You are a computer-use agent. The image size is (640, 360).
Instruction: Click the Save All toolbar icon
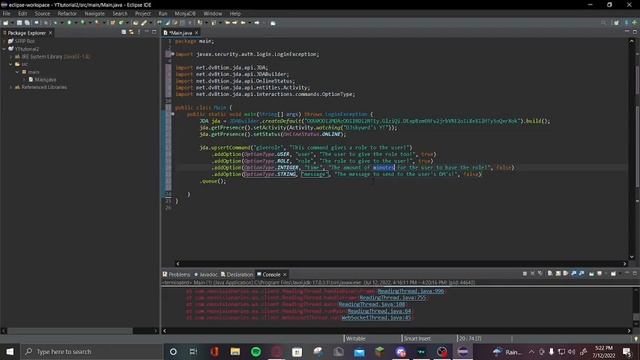click(27, 23)
